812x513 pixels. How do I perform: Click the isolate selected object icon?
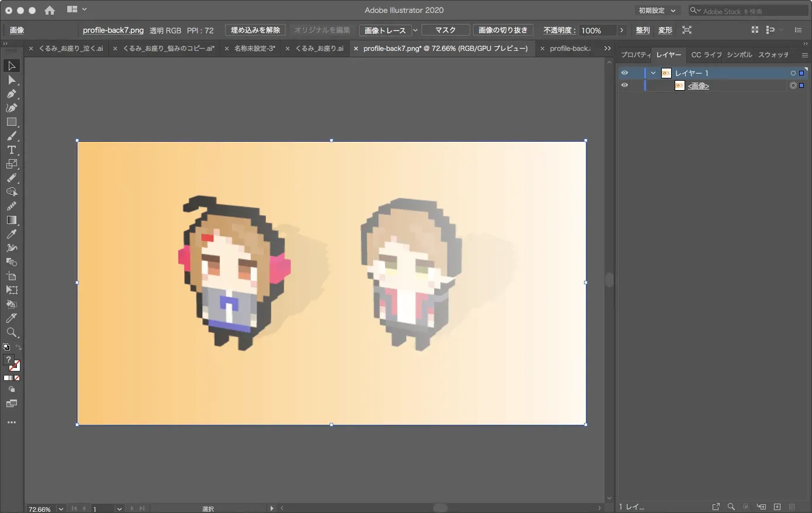click(687, 30)
